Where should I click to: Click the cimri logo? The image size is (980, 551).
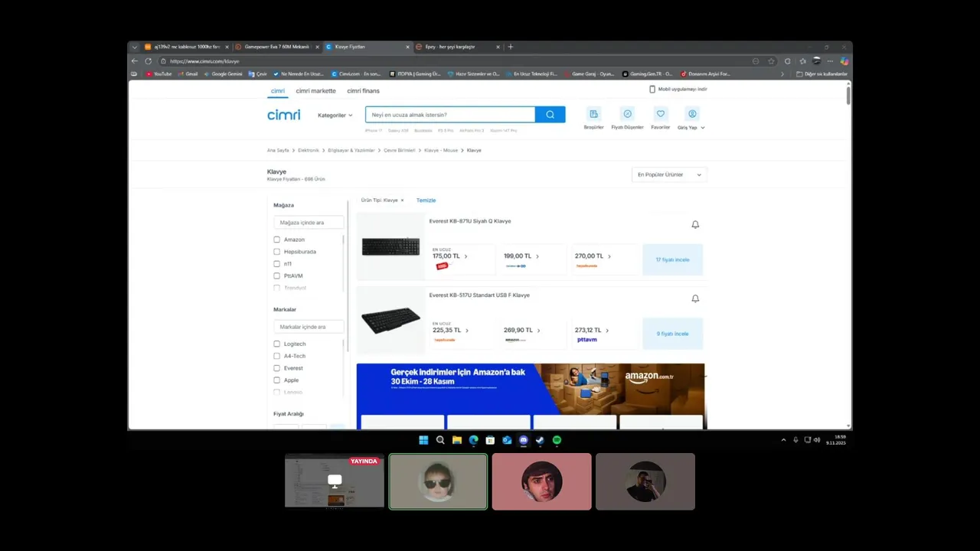[x=283, y=115]
